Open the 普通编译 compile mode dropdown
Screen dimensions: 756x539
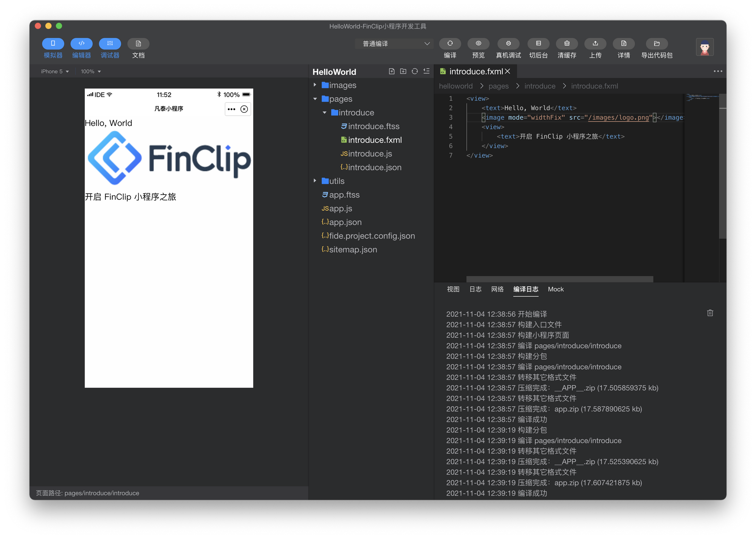(x=394, y=44)
